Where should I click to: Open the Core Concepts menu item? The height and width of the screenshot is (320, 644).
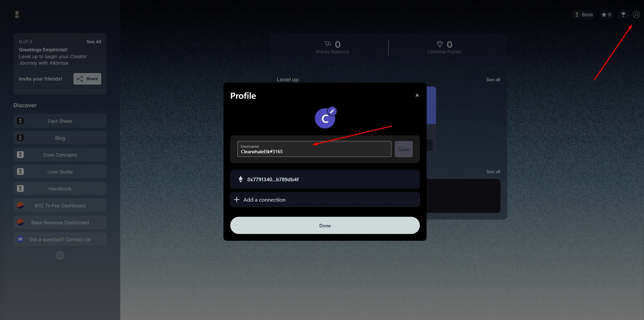tap(60, 155)
